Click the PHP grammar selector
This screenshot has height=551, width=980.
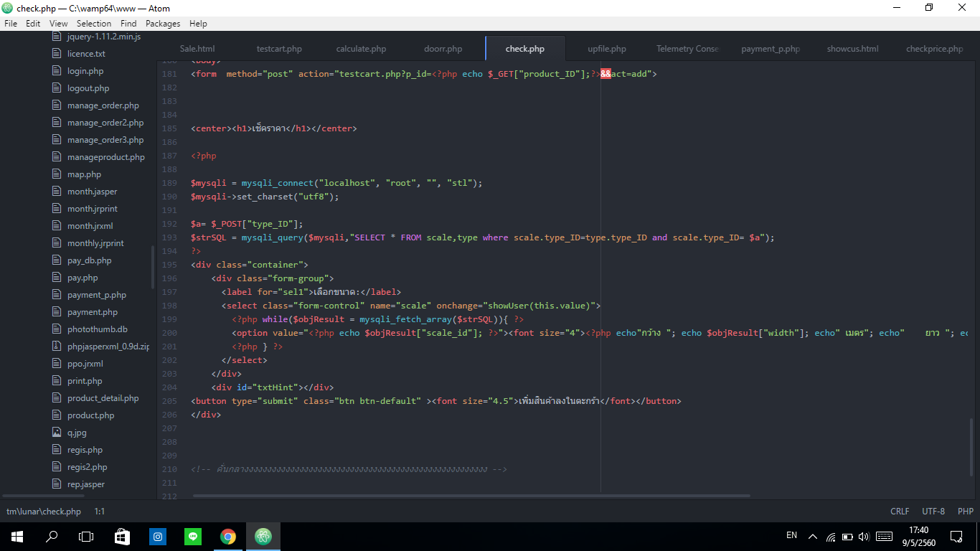tap(966, 512)
